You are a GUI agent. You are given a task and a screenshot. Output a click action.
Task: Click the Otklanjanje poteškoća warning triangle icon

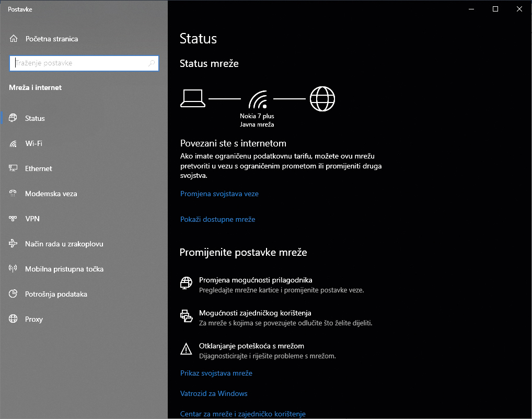(x=186, y=348)
